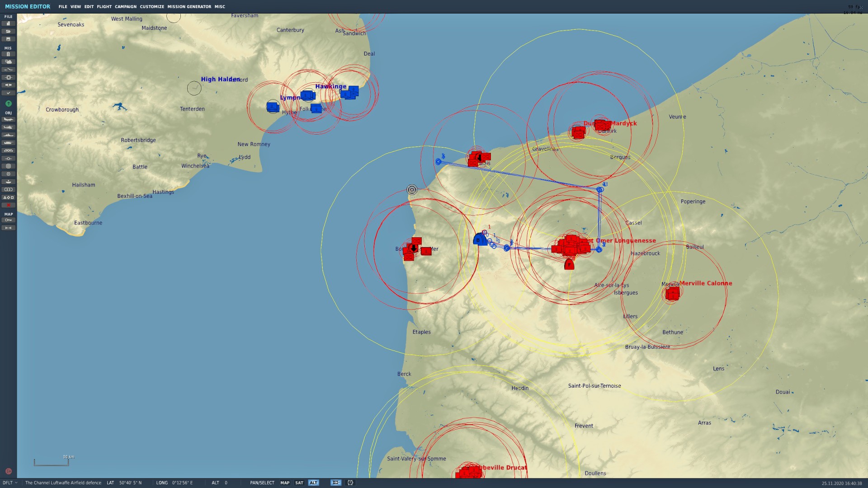The height and width of the screenshot is (488, 868).
Task: Click the PAN/SELECT mode label
Action: (262, 483)
